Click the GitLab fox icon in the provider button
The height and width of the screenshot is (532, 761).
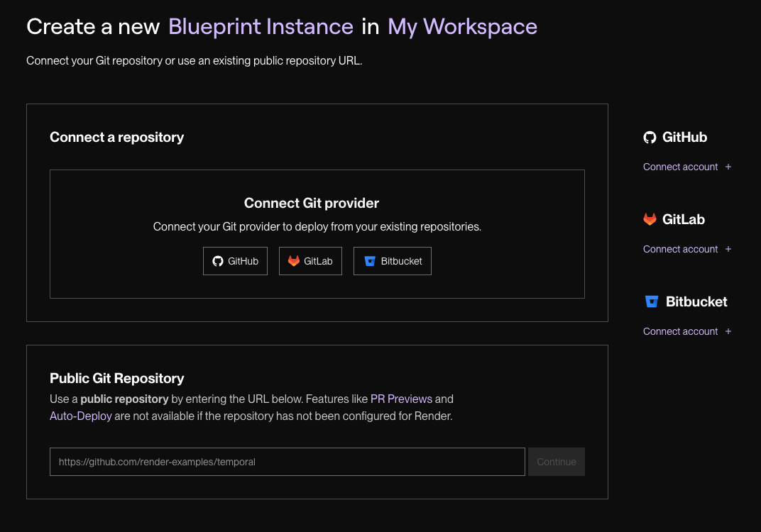click(x=294, y=261)
